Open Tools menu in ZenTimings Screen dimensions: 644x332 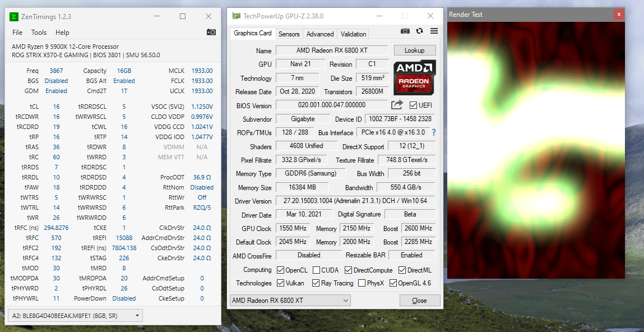39,33
